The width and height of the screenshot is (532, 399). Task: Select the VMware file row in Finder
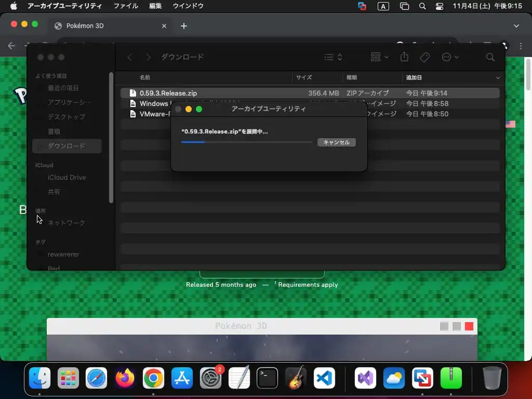tap(310, 114)
